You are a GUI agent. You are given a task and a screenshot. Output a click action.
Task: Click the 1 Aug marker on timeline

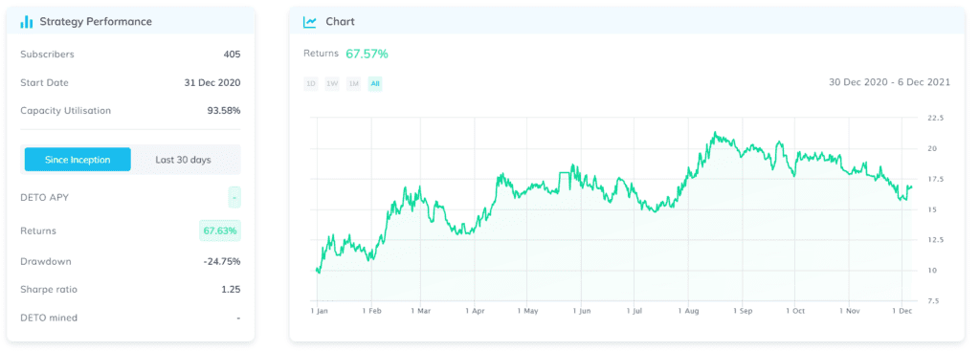click(x=687, y=311)
